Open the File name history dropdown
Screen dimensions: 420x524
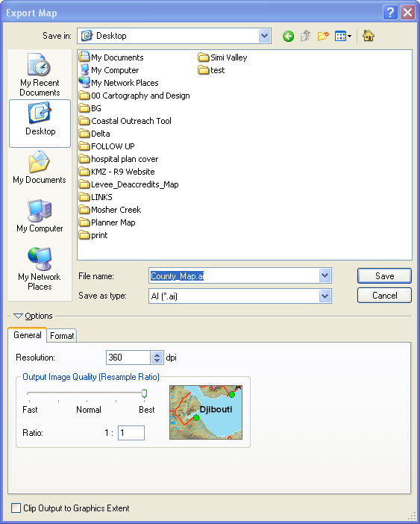click(325, 275)
